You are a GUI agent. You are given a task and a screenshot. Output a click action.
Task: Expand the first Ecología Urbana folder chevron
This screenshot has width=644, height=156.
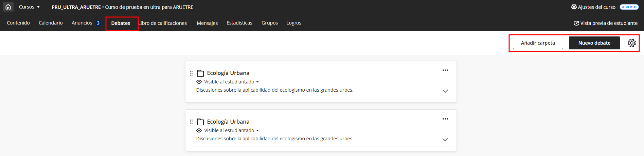click(x=445, y=91)
